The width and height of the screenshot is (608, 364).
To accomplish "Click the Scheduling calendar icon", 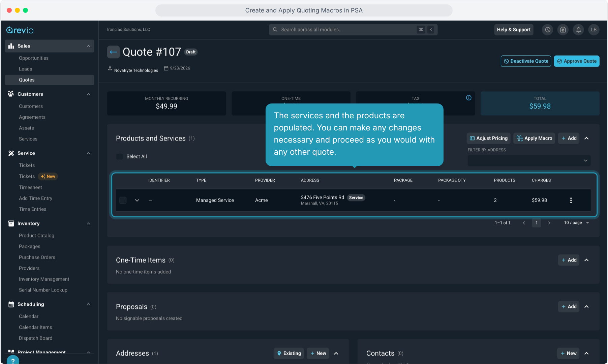I will [x=11, y=304].
